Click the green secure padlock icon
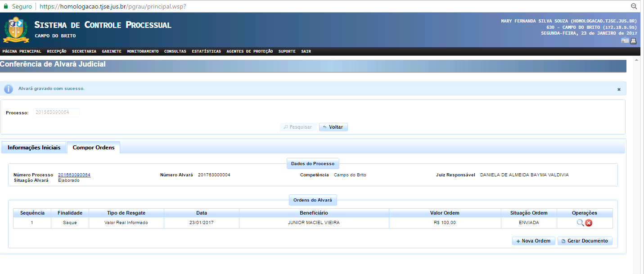 click(6, 6)
